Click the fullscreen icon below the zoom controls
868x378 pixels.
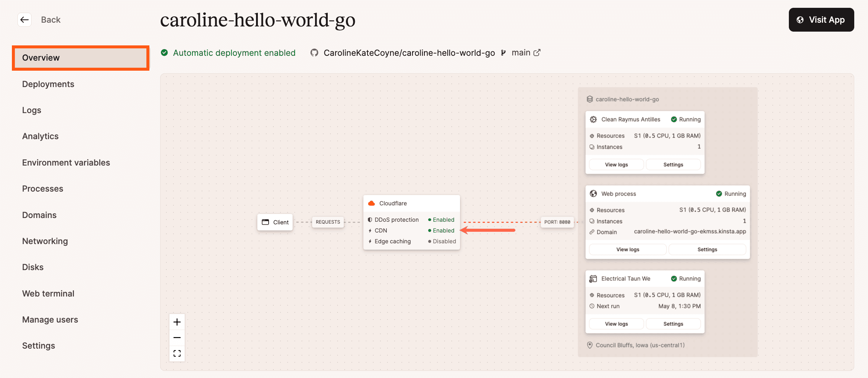[177, 353]
